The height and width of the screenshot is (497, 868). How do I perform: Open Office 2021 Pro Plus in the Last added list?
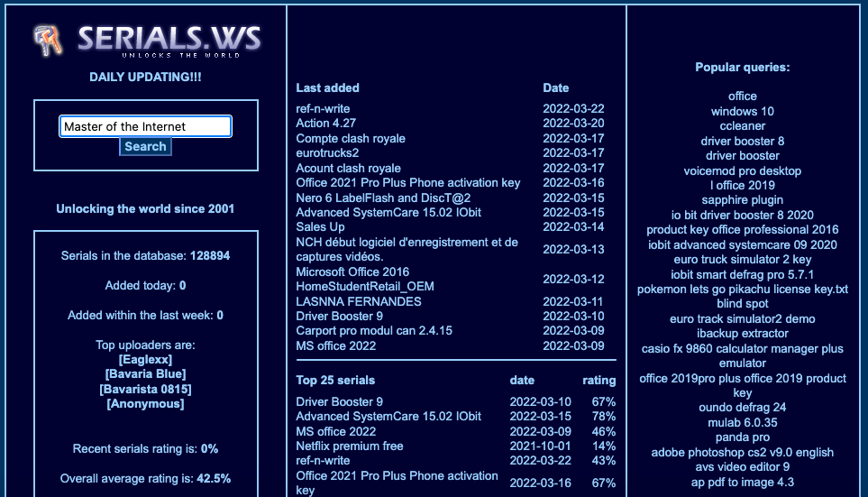pyautogui.click(x=408, y=183)
